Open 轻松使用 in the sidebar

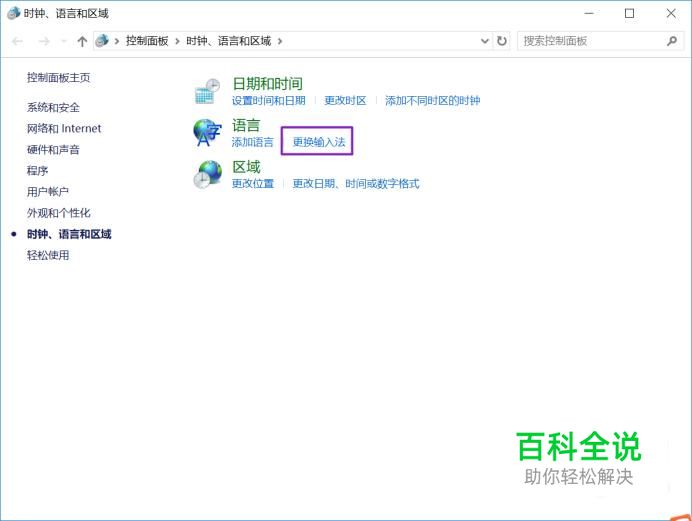point(48,255)
